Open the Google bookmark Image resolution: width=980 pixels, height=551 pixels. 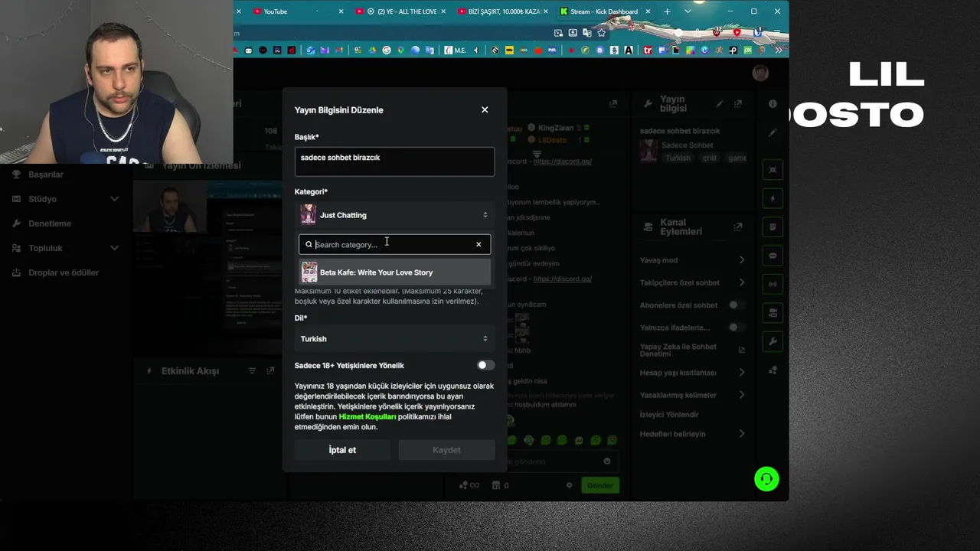point(387,51)
